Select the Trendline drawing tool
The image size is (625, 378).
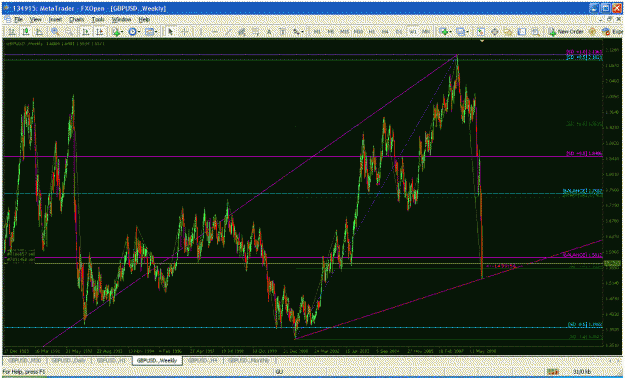[x=228, y=32]
